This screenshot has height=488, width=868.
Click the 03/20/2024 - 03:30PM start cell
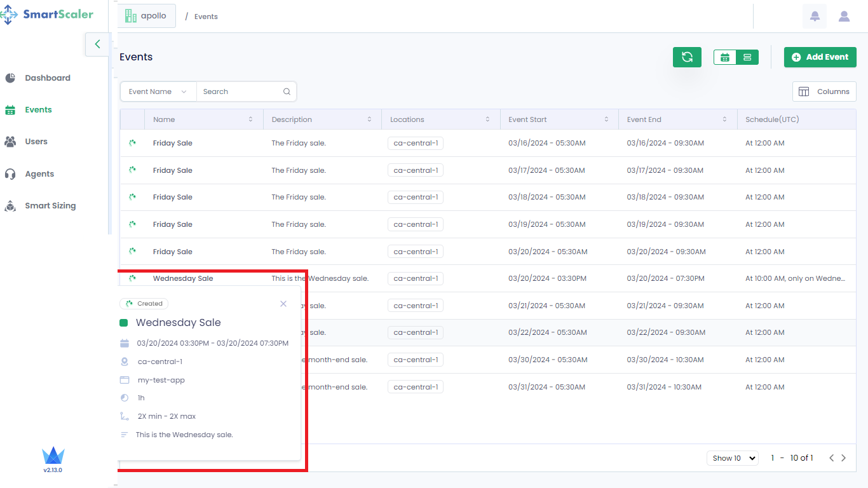tap(547, 278)
